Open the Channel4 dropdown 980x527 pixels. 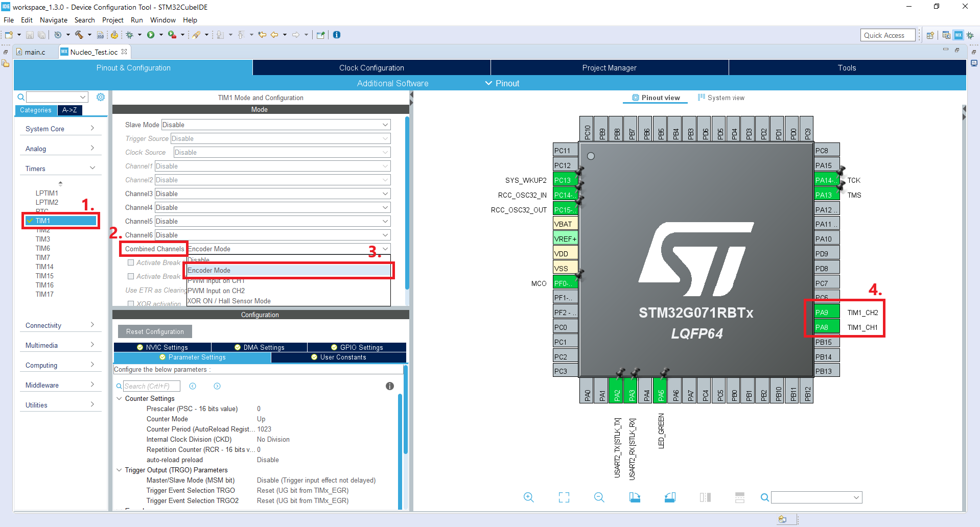pyautogui.click(x=272, y=207)
